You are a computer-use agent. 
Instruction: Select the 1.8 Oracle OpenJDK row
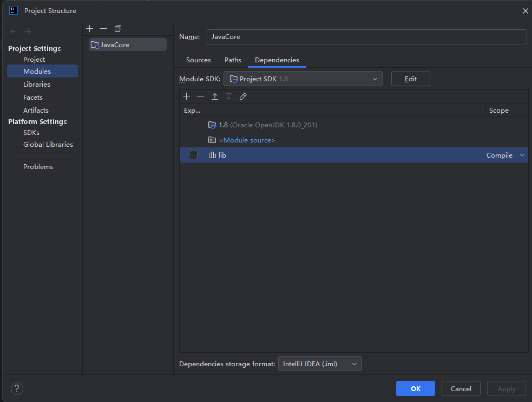click(x=353, y=125)
